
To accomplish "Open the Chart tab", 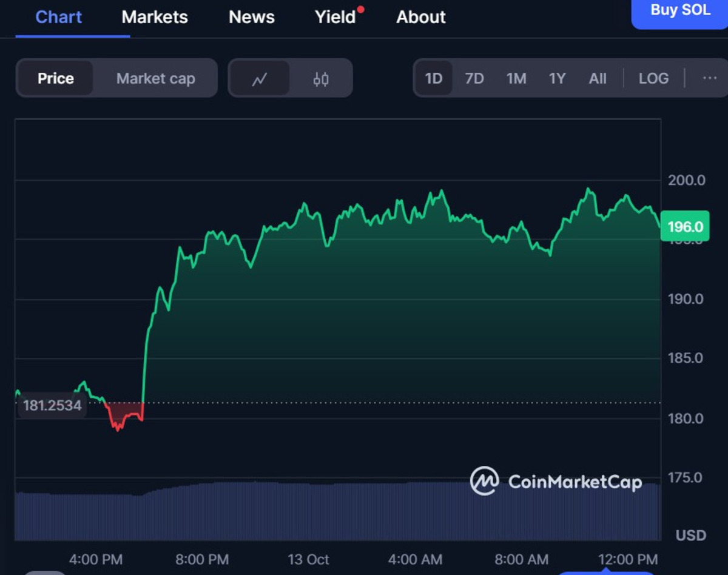I will [x=59, y=17].
